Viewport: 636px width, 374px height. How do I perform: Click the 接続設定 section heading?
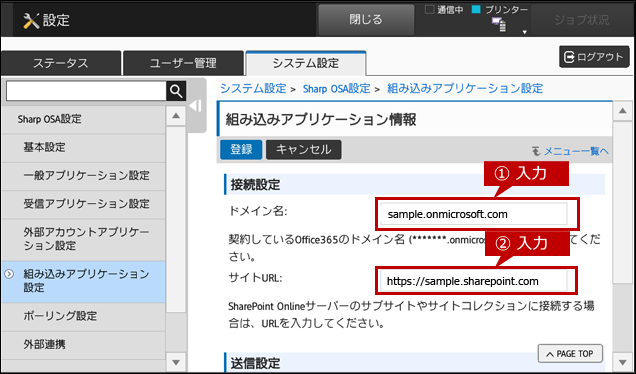256,185
